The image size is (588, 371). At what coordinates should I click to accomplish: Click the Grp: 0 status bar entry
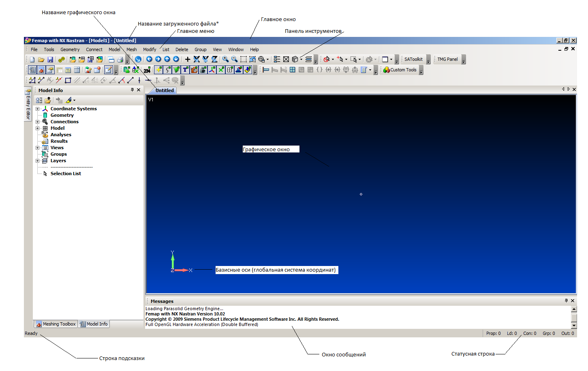click(x=549, y=333)
